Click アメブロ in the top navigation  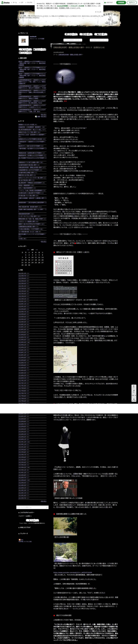point(29,2)
